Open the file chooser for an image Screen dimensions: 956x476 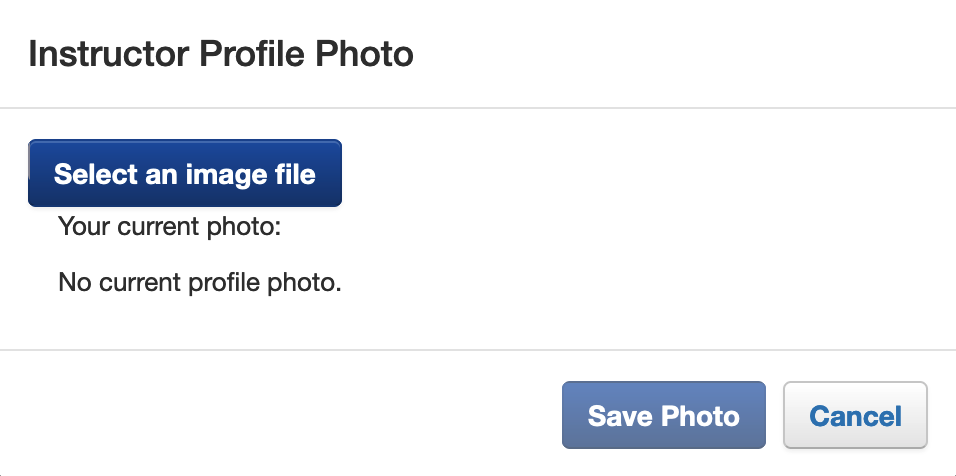(x=185, y=174)
